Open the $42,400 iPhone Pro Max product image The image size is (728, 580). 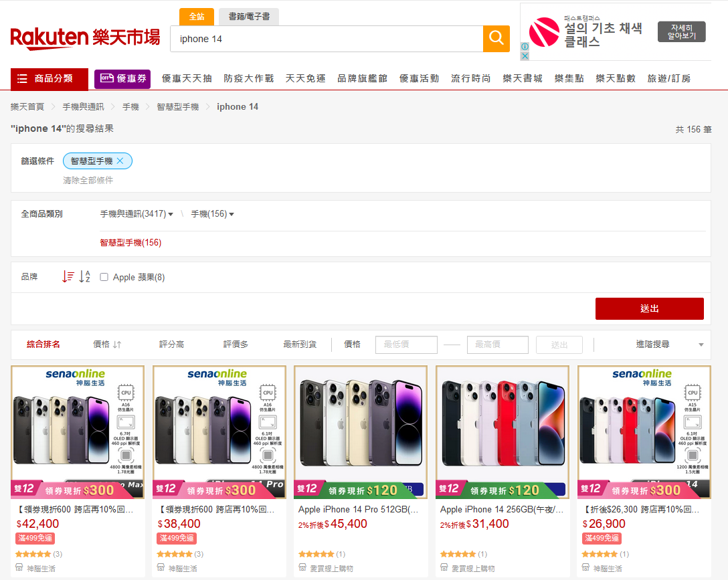pyautogui.click(x=78, y=432)
